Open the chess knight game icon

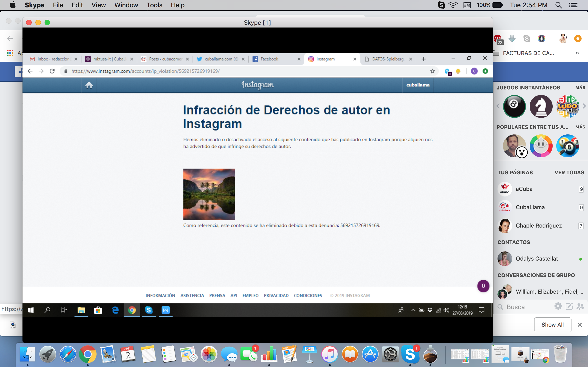tap(541, 106)
